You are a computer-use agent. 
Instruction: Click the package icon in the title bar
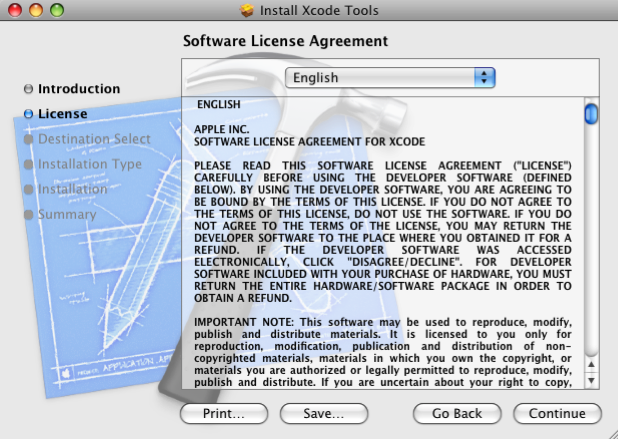248,11
